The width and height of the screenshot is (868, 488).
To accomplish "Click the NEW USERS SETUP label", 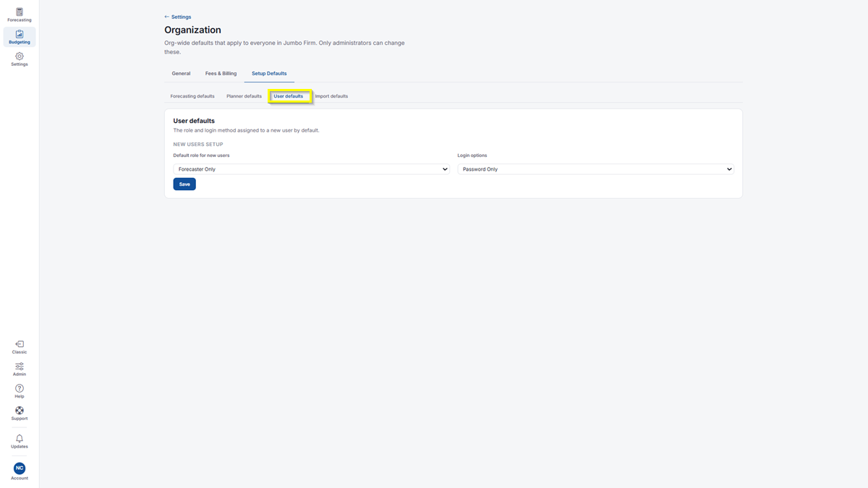I will [198, 145].
